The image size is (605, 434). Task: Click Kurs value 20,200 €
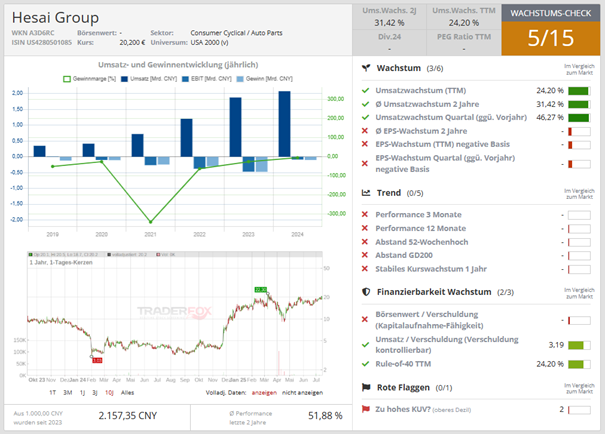click(132, 42)
